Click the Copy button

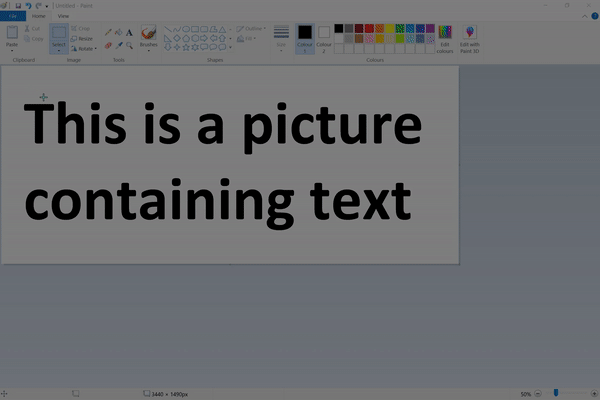(34, 39)
